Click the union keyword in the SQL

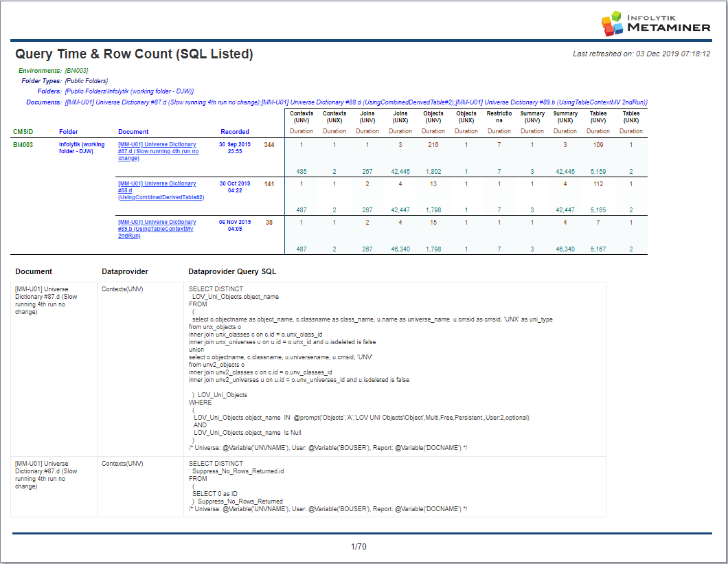[196, 350]
